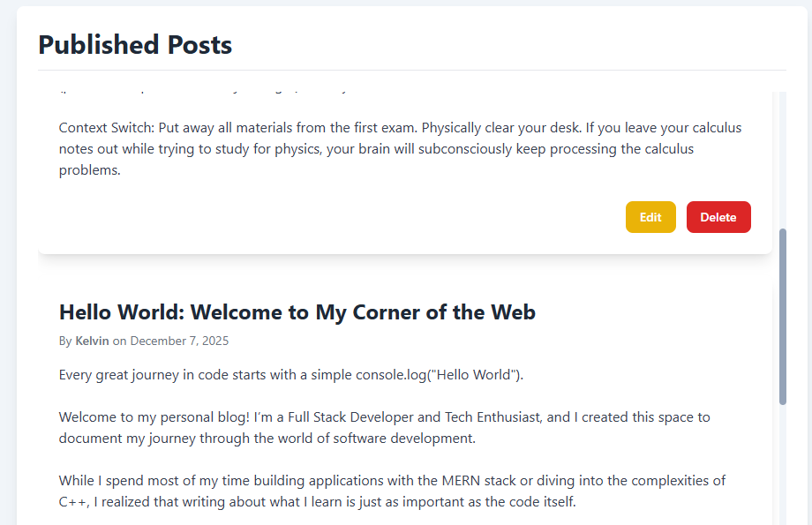Image resolution: width=812 pixels, height=525 pixels.
Task: Click the vertical scrollbar thumb
Action: pos(782,316)
